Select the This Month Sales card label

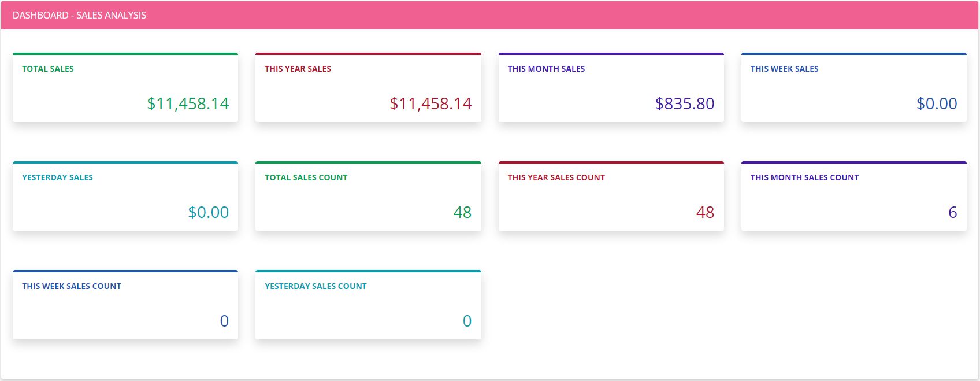[x=546, y=69]
